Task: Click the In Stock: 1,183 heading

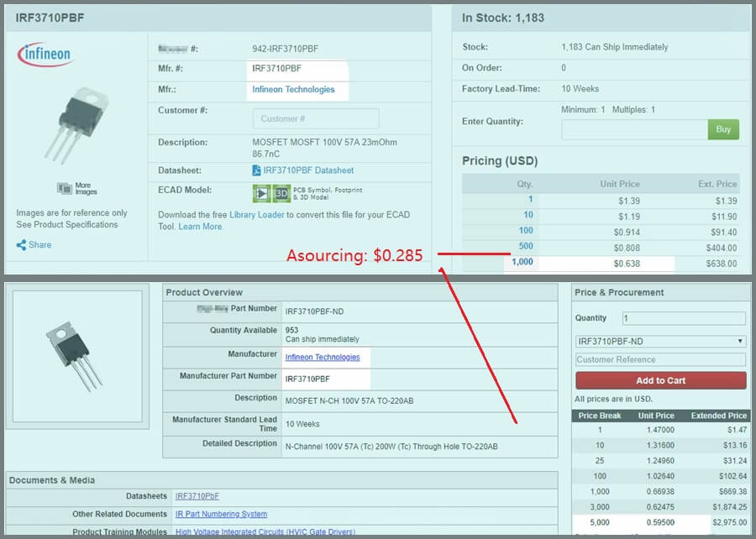Action: pos(503,18)
